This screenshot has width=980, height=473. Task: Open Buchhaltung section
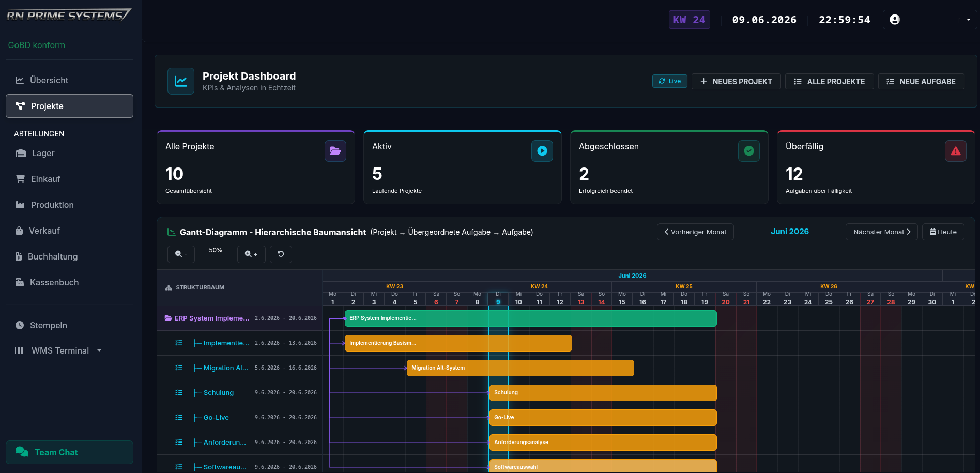(x=69, y=256)
